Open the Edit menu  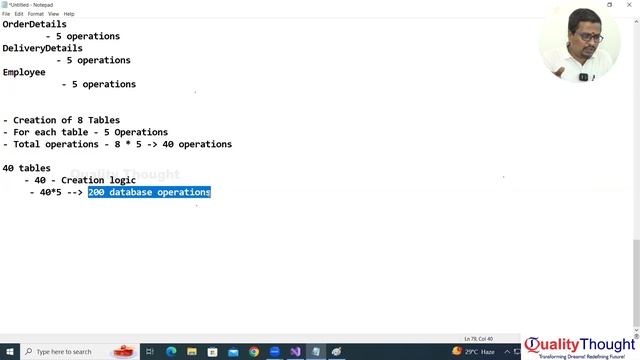click(x=19, y=14)
